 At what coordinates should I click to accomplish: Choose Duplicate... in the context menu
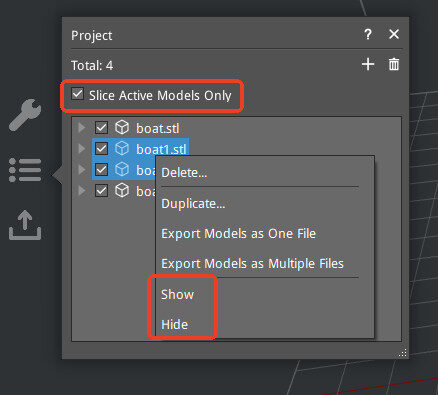tap(193, 204)
